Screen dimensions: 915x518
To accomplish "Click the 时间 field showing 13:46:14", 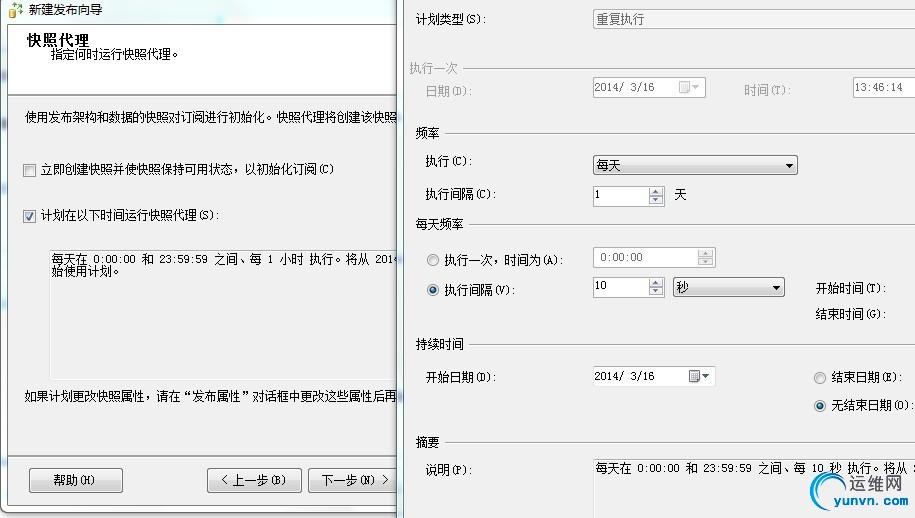I will (x=883, y=88).
